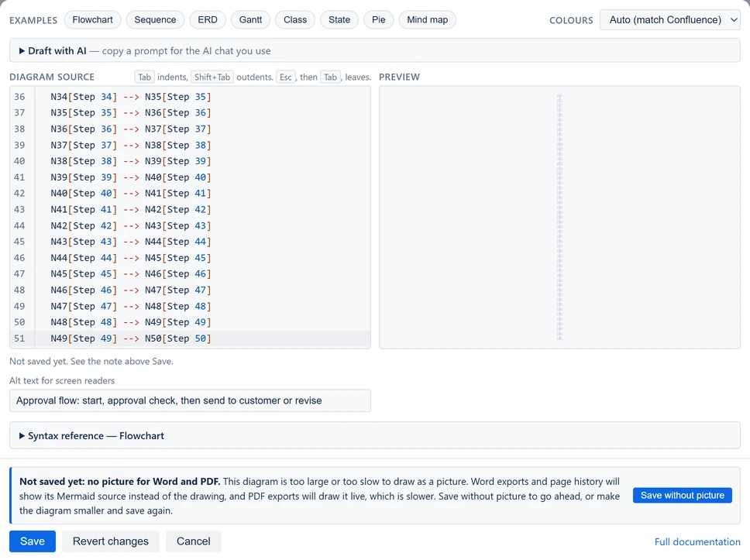Click the alt text input field

click(x=190, y=400)
